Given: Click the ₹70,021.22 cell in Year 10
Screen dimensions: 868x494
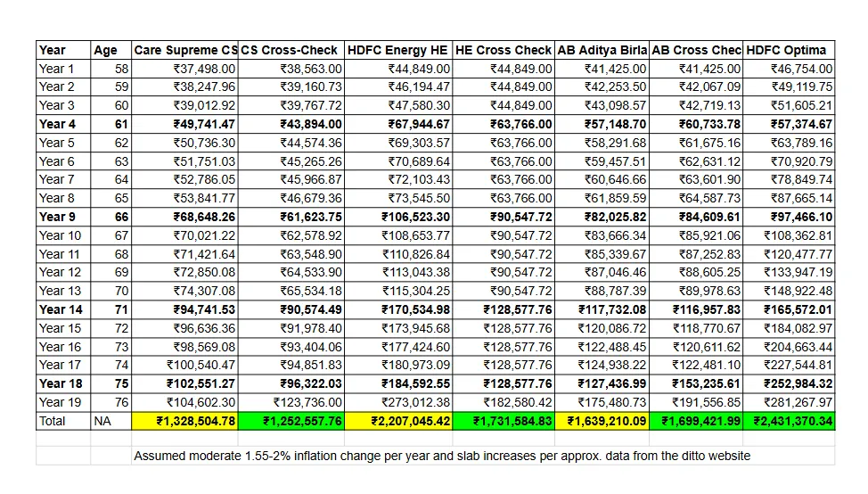Looking at the screenshot, I should [184, 235].
